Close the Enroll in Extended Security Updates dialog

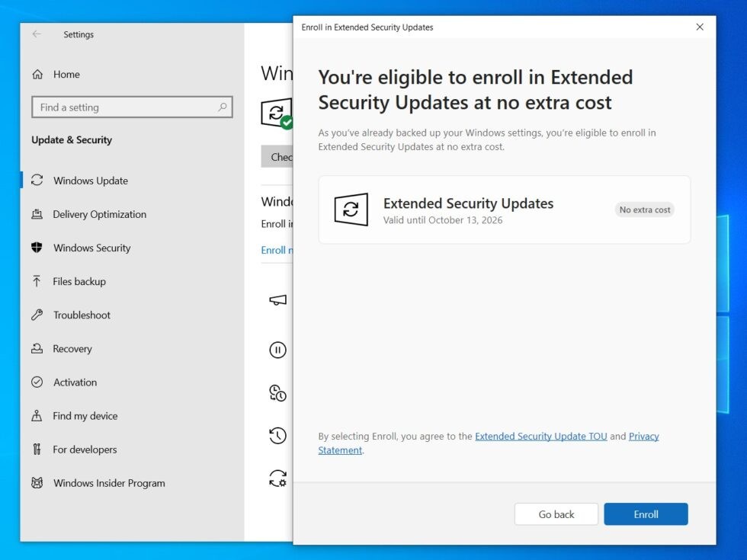[700, 27]
